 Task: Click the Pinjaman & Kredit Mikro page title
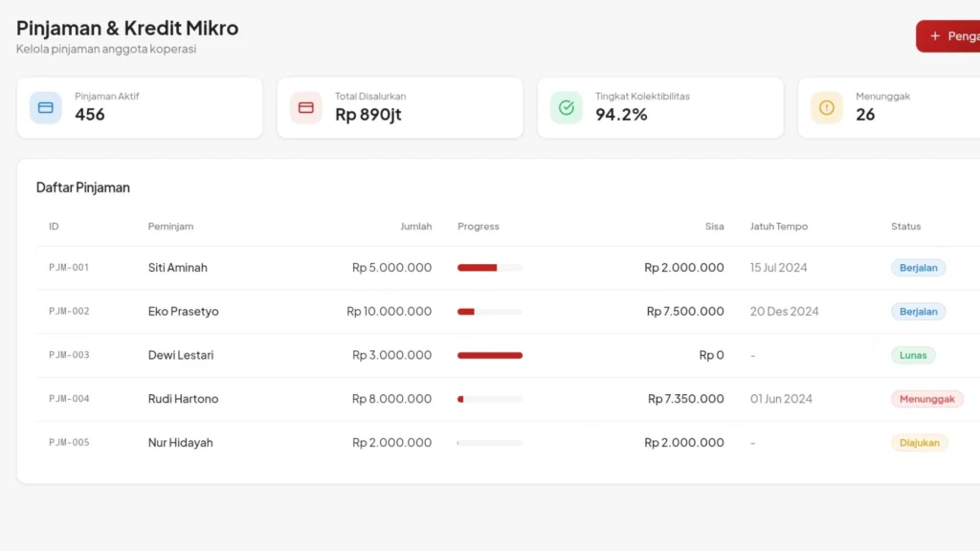127,28
